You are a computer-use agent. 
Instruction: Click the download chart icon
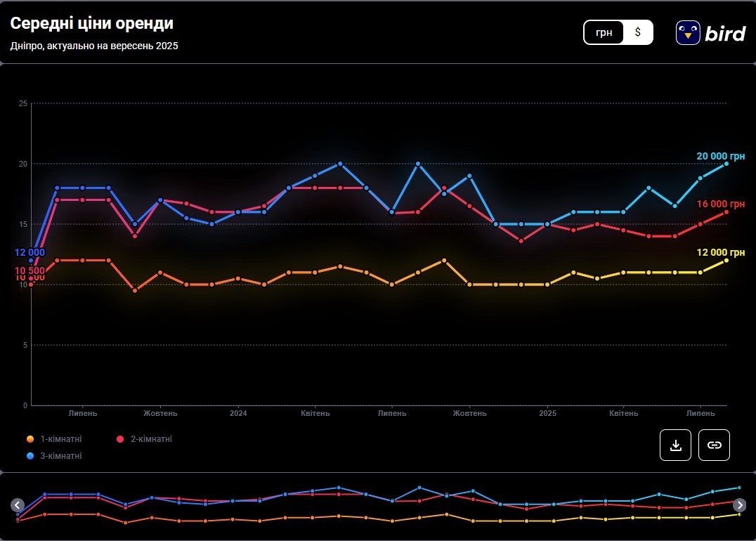tap(676, 445)
